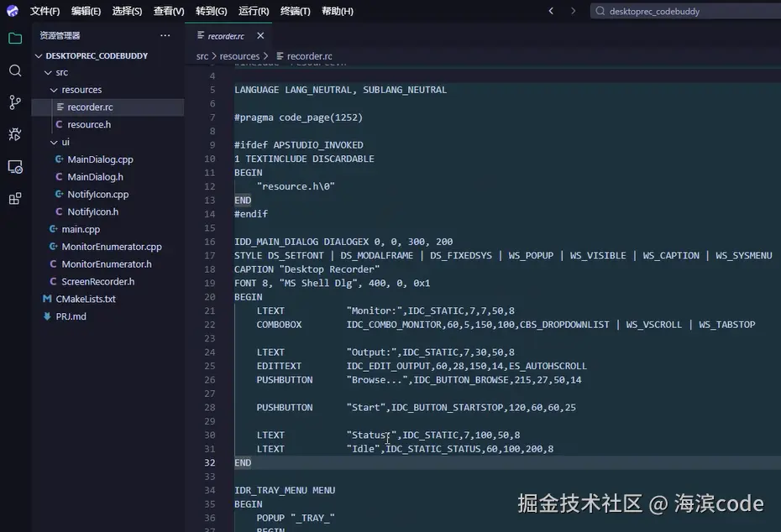
Task: Click the navigate back arrow
Action: pos(551,11)
